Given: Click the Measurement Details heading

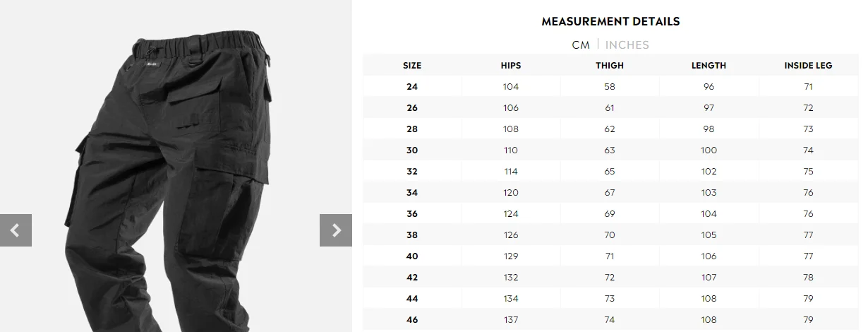Looking at the screenshot, I should pos(610,21).
